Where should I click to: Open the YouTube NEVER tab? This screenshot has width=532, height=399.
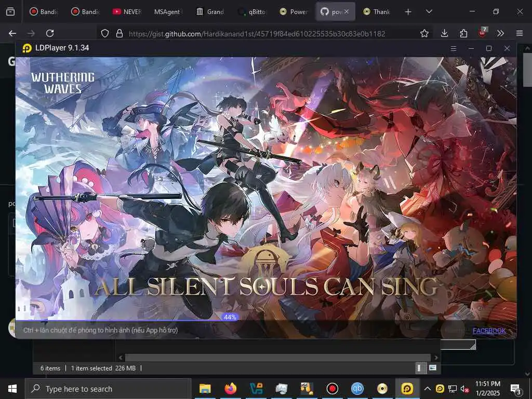127,11
